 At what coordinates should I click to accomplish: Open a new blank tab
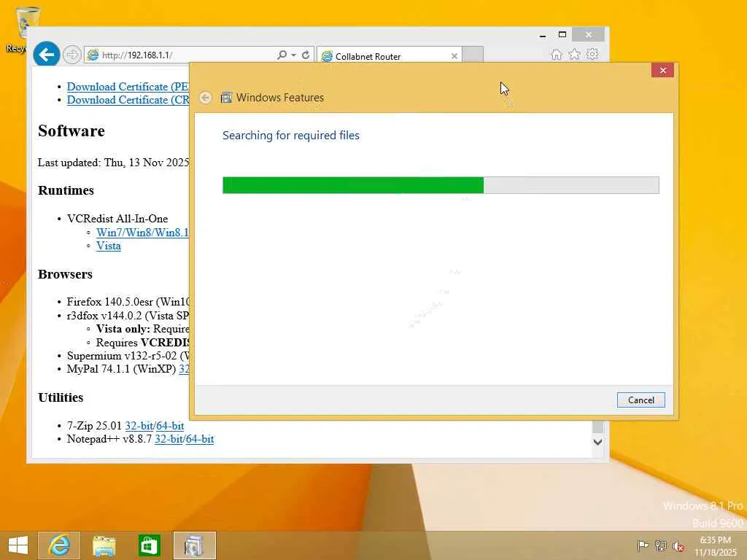(x=473, y=54)
